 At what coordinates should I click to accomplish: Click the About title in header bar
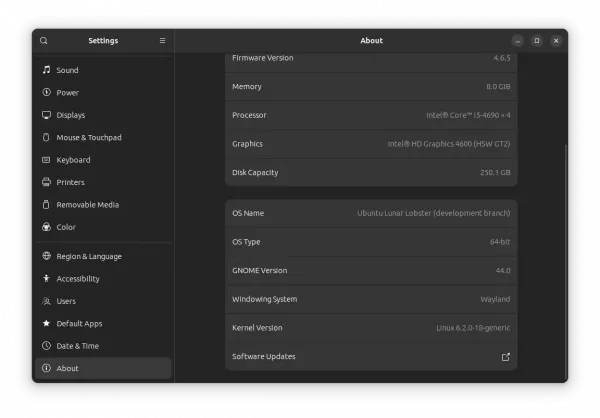click(371, 41)
